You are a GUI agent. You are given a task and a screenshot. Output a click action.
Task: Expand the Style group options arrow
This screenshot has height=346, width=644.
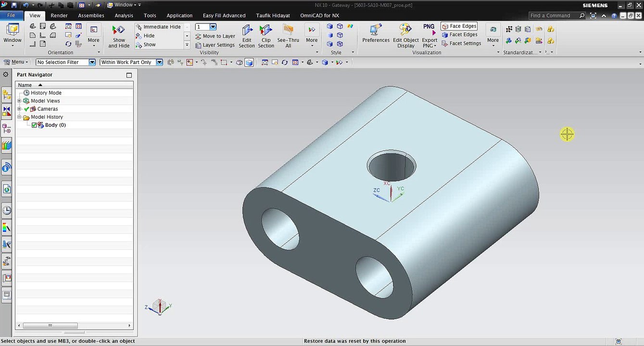click(x=353, y=52)
